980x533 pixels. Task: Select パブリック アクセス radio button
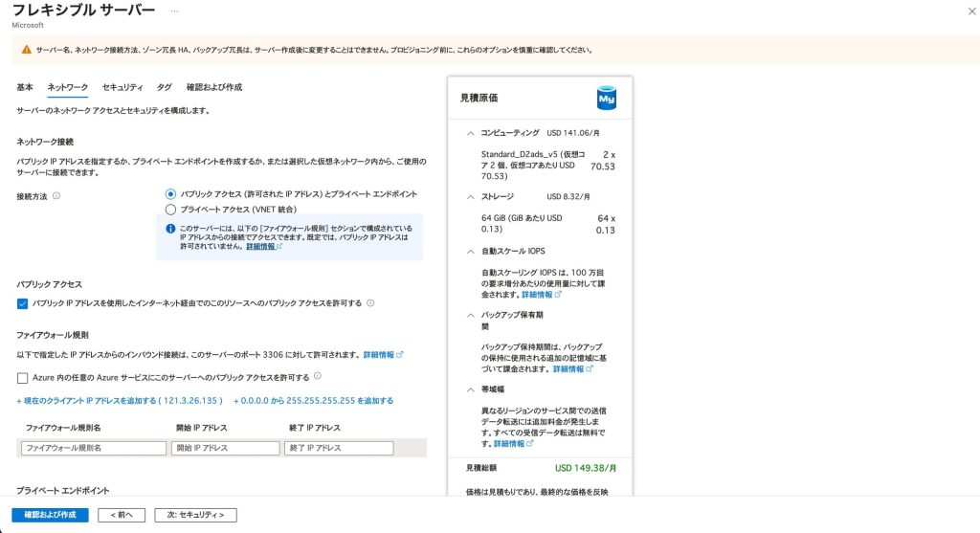171,194
